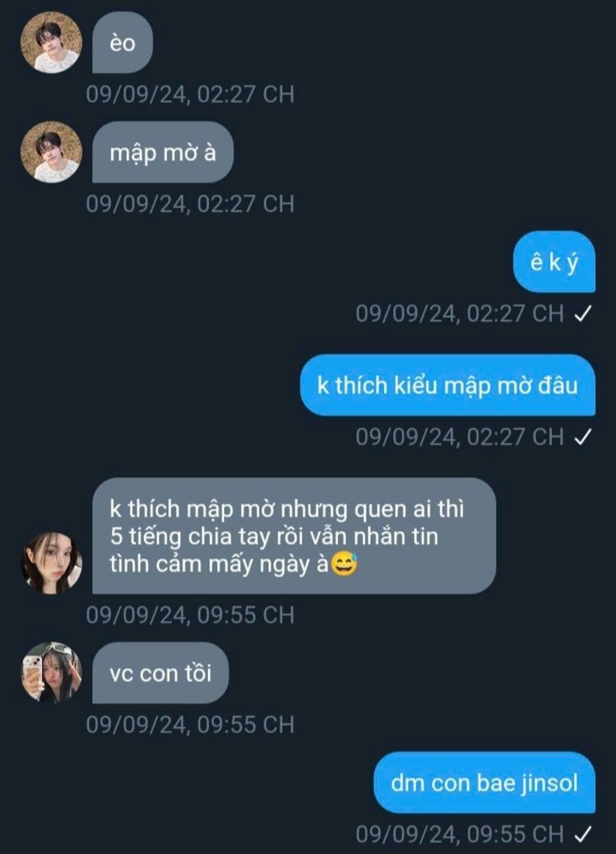Select "k thích kiểu mập mờ đâu" bubble
The image size is (616, 854).
pos(447,385)
